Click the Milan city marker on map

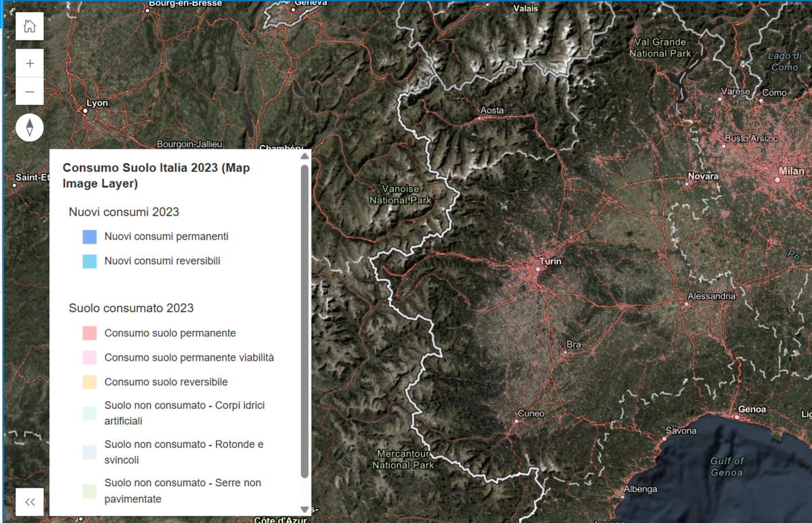coord(777,180)
